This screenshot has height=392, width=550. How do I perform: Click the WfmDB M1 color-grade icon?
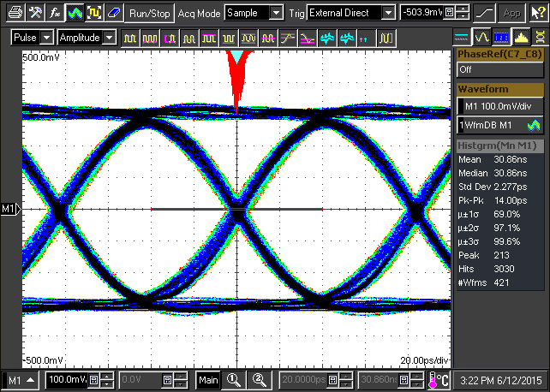click(534, 126)
